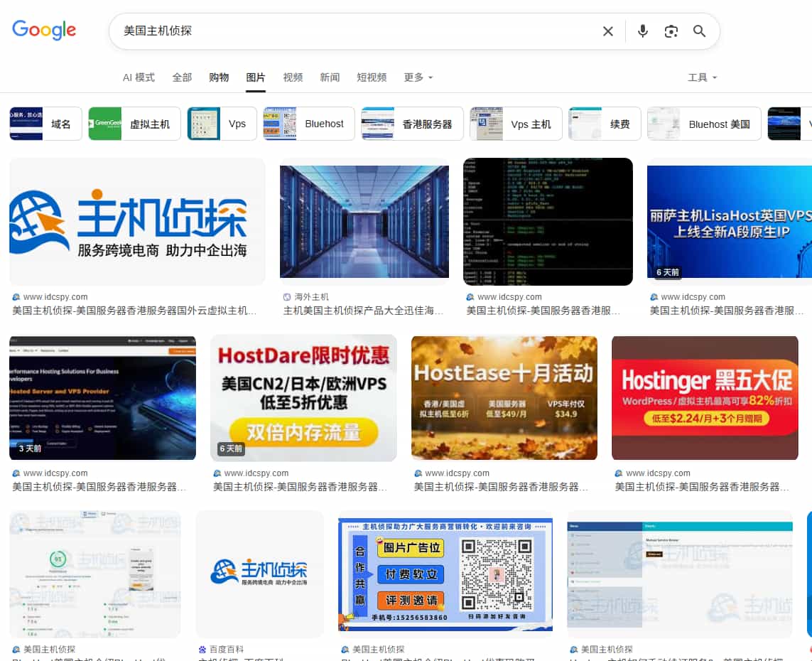
Task: Click the 百度百科 site favicon
Action: click(x=201, y=649)
